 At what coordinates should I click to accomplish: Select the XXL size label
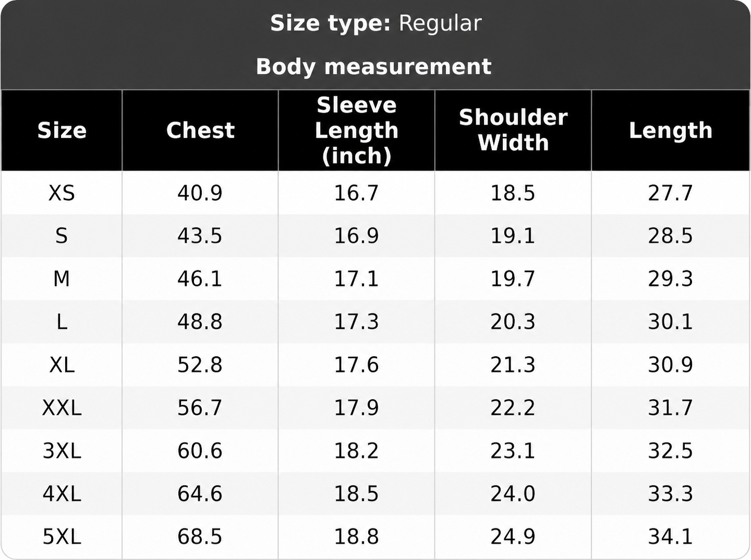click(x=62, y=407)
